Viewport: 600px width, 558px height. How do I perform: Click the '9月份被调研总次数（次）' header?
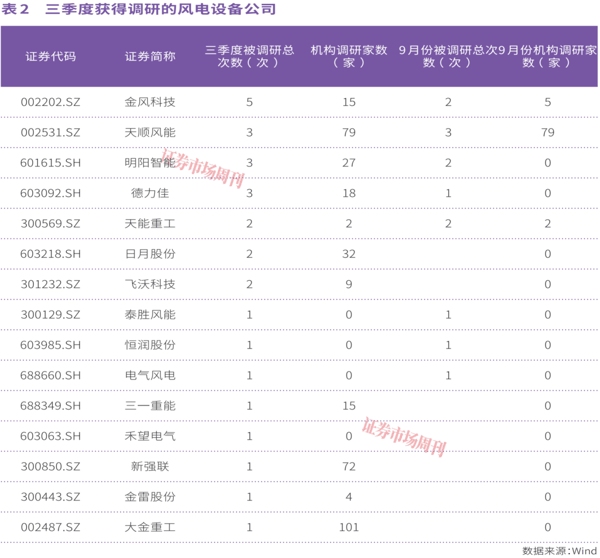coord(448,56)
